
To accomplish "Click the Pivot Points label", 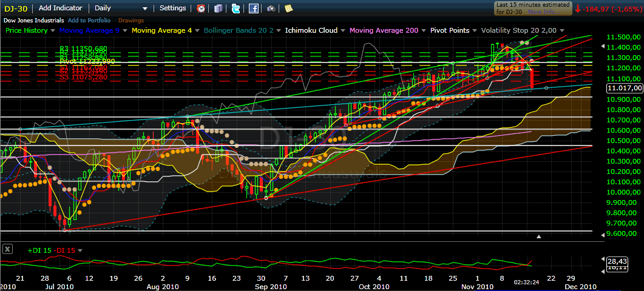I will 449,30.
